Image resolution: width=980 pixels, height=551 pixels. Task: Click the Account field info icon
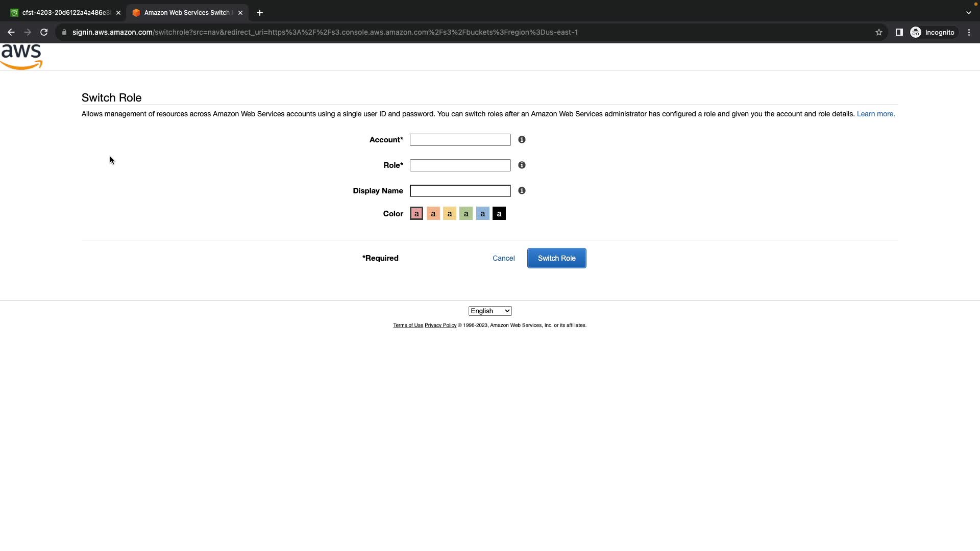[522, 139]
